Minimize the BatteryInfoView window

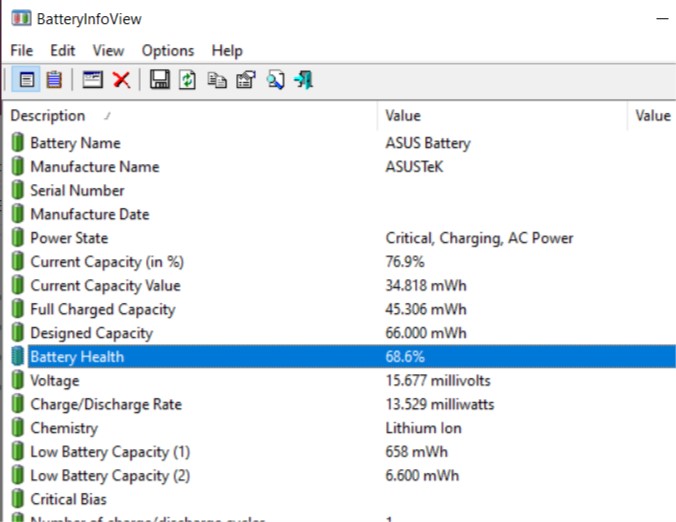(662, 19)
